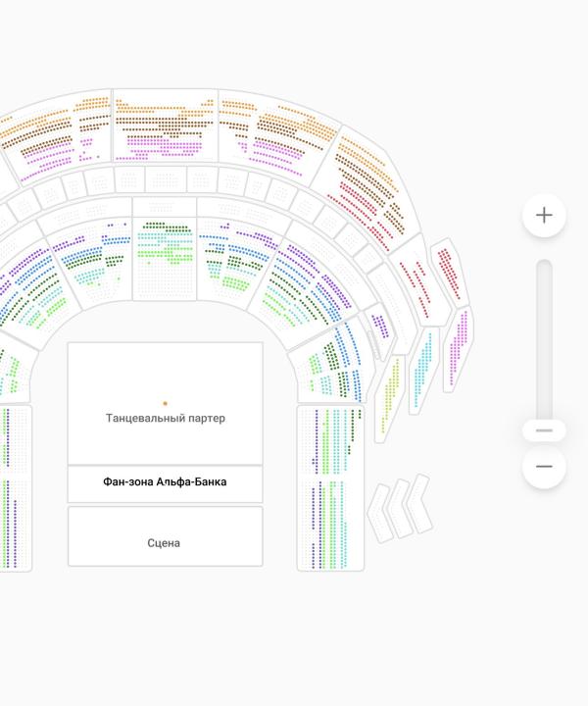Pick the rightmost chevron-shaped empty seat block
Viewport: 588px width, 706px height.
click(x=420, y=504)
